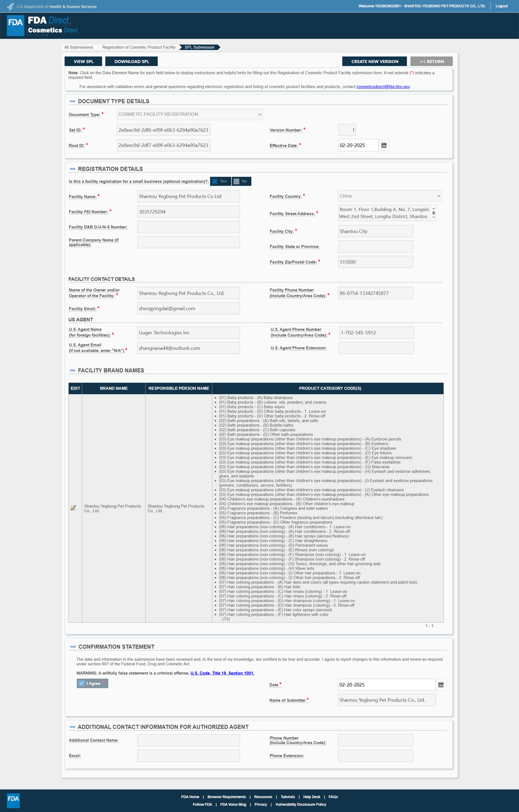The height and width of the screenshot is (812, 519).
Task: Click the Facility FEI Number field
Action: (x=189, y=212)
